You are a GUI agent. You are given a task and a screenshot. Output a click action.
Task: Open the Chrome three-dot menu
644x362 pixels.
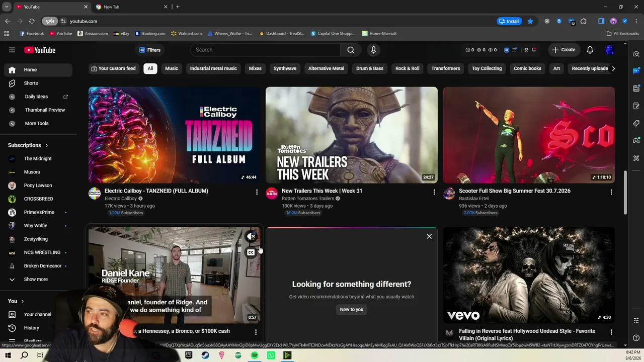click(636, 21)
